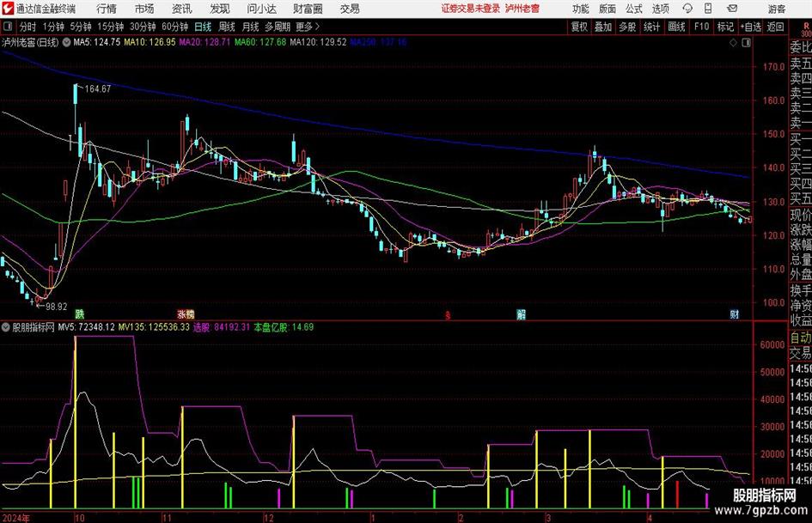Toggle the right info panel icon
This screenshot has height=523, width=812.
[746, 43]
